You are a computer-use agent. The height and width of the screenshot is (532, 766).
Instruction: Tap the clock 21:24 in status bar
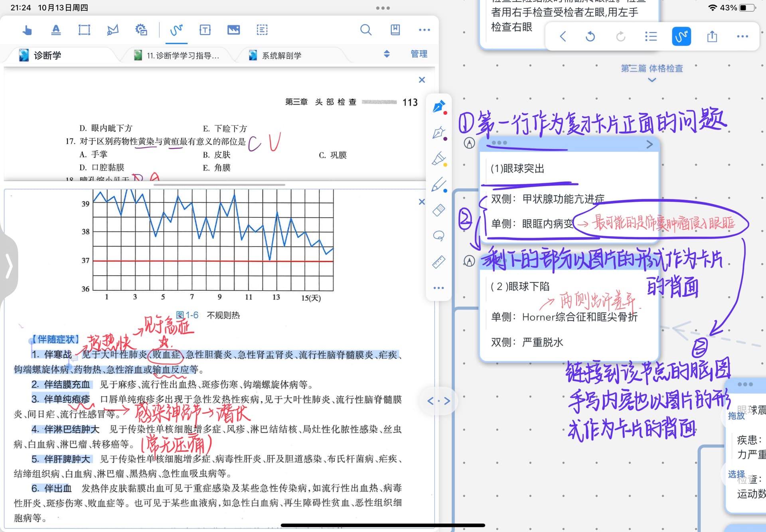pos(21,8)
